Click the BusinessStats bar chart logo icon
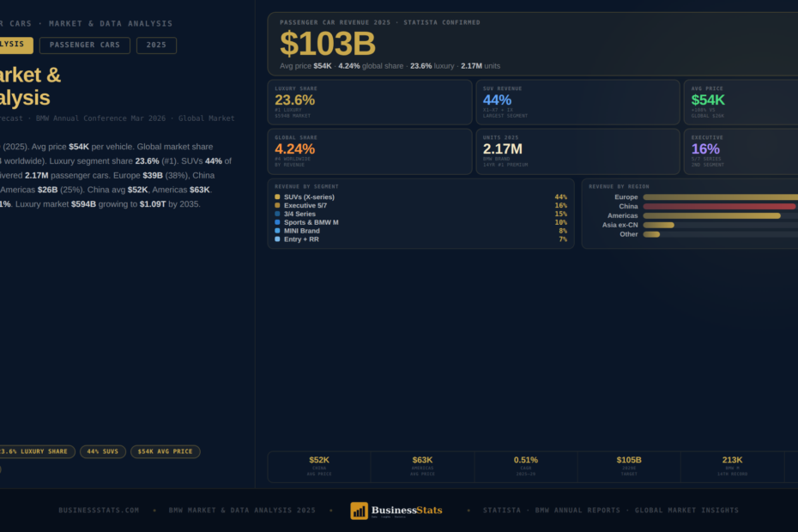This screenshot has width=798, height=532. [359, 511]
